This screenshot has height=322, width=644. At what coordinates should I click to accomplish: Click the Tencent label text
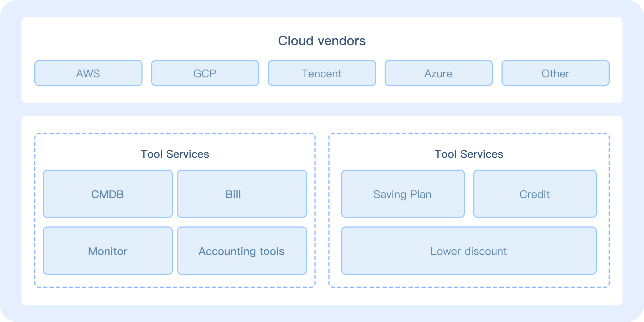click(x=321, y=74)
